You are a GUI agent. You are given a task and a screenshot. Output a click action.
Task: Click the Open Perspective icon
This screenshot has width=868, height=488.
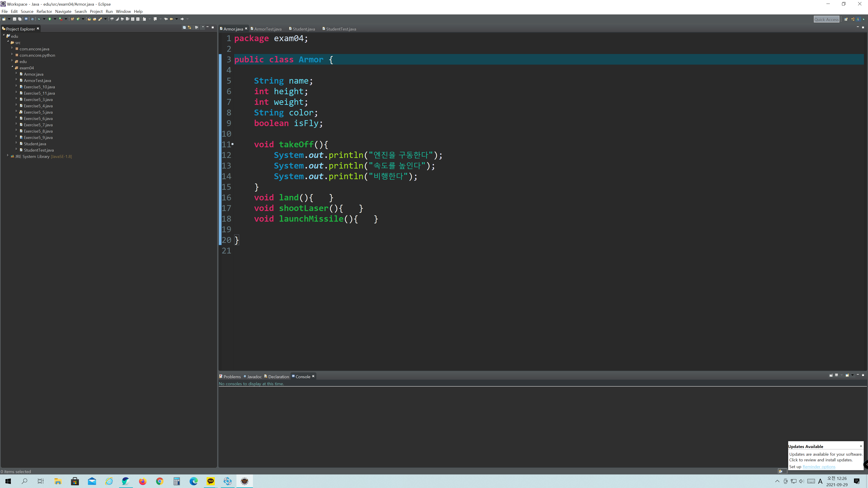pyautogui.click(x=846, y=19)
